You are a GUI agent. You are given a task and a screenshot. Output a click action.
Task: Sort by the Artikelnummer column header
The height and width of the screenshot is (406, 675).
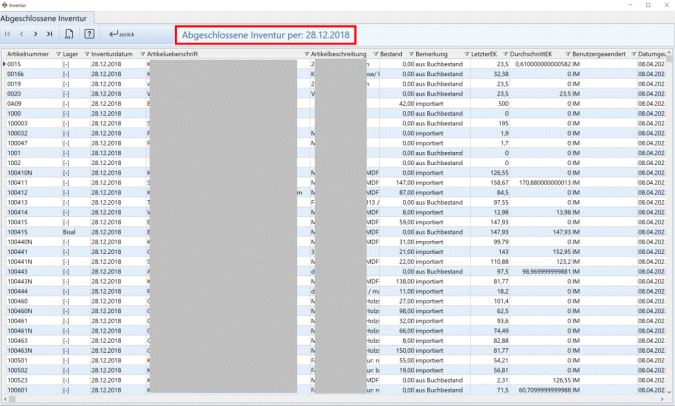[x=28, y=54]
